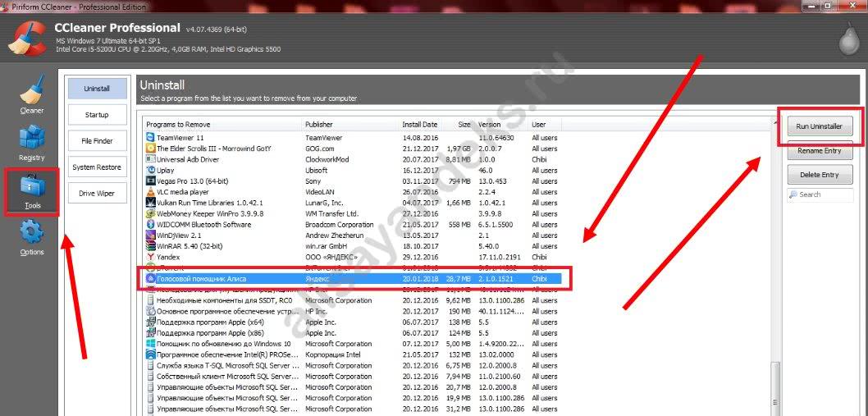Open the Registry section icon

(32, 138)
